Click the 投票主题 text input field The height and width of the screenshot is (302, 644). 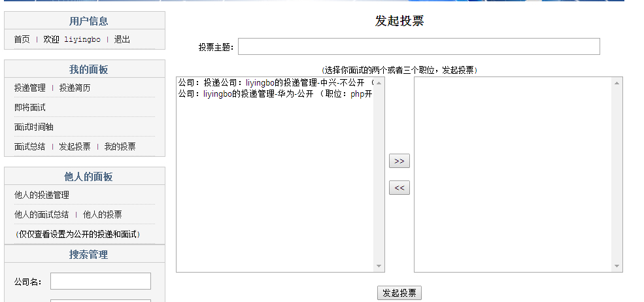419,46
